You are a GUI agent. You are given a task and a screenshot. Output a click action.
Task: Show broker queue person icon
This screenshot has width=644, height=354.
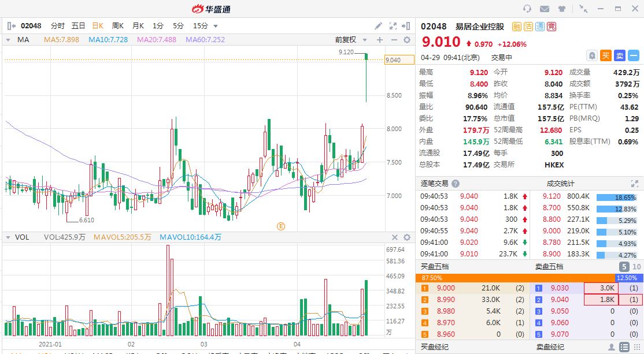(x=612, y=348)
